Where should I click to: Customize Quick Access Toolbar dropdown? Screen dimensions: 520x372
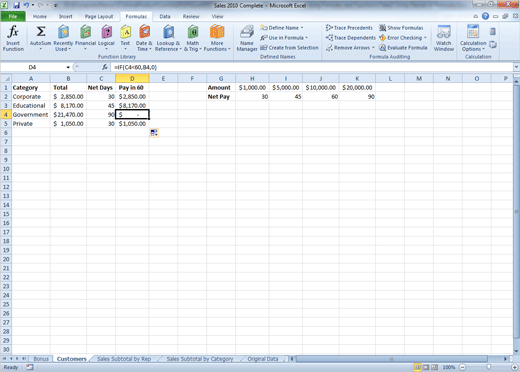point(55,5)
